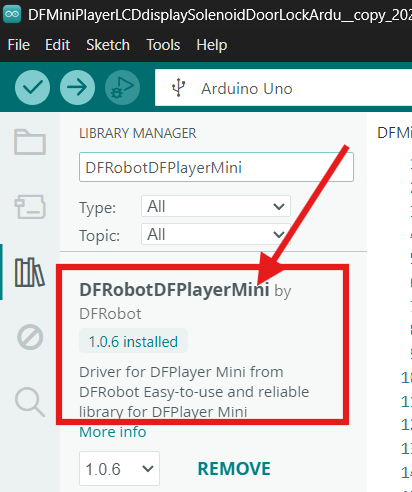Click the Arduino IDE logo in title bar
412x492 pixels.
12,14
